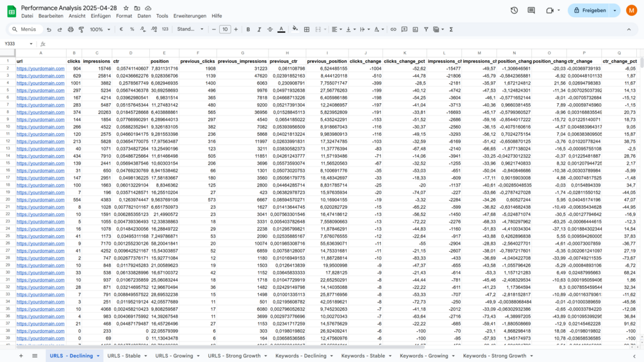Toggle strikethrough formatting
This screenshot has width=644, height=362.
(x=270, y=29)
